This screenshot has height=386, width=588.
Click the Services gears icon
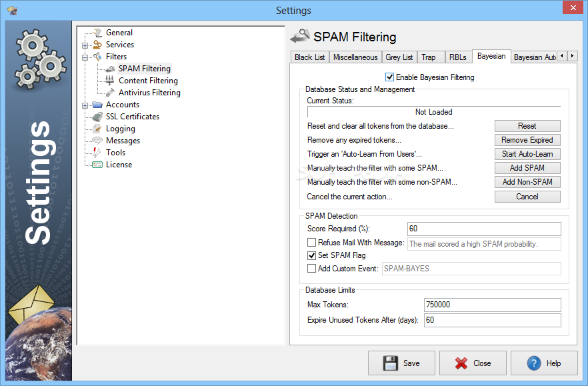click(97, 45)
